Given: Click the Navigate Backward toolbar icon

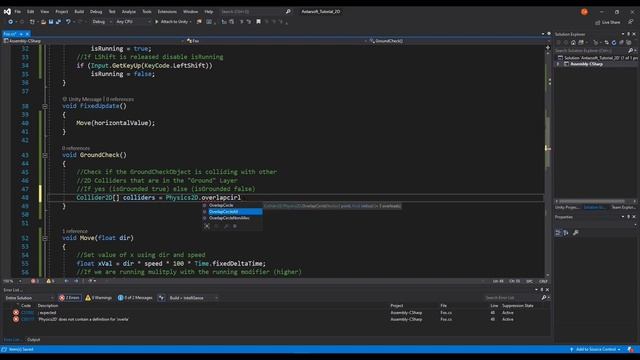Looking at the screenshot, I should point(10,22).
